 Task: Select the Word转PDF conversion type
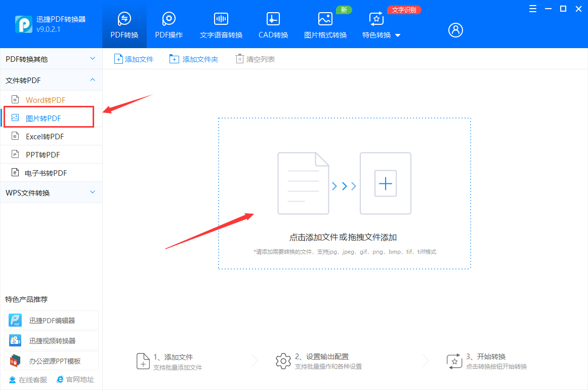pyautogui.click(x=46, y=99)
